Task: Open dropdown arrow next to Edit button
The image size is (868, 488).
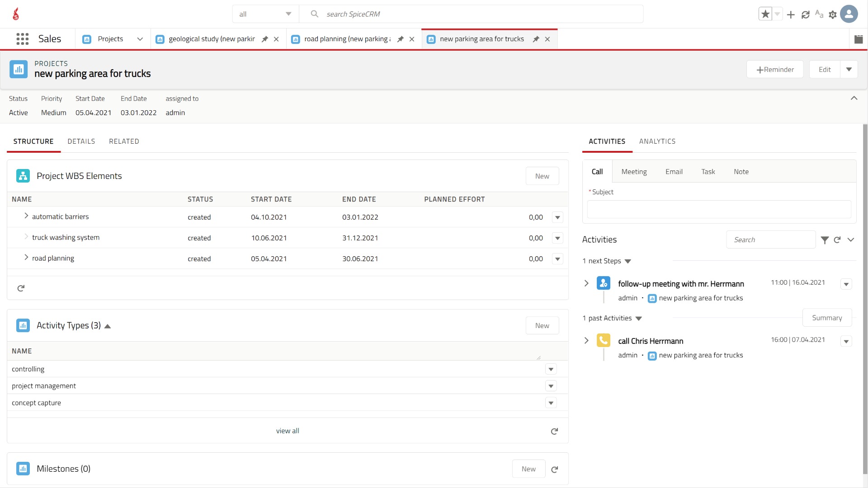Action: pyautogui.click(x=849, y=70)
